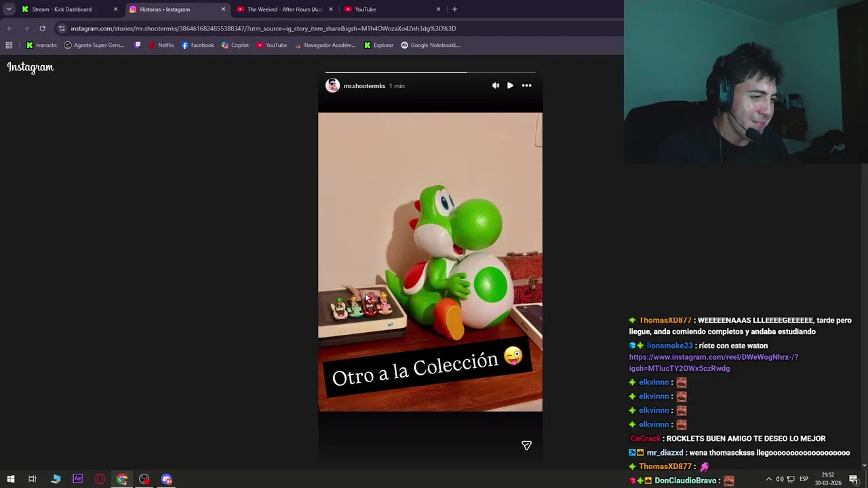Click the Yoshi story image
The image size is (868, 488).
tap(430, 262)
